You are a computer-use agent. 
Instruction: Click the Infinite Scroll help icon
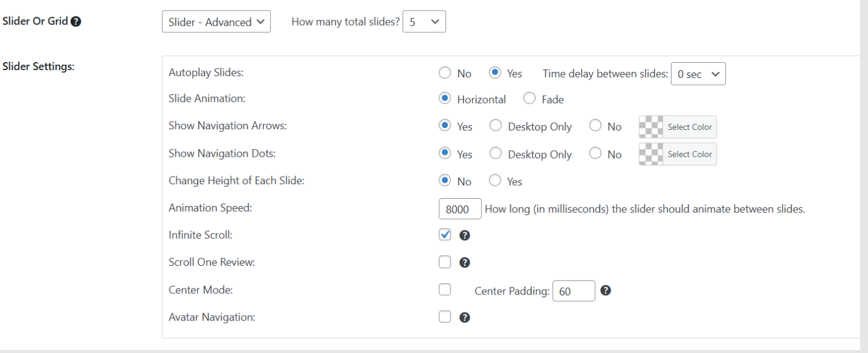point(464,235)
